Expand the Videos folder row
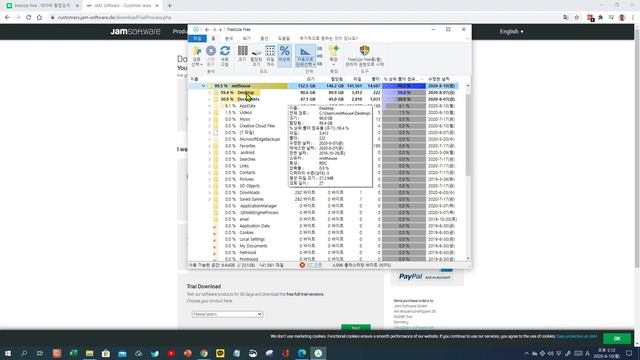 pos(210,113)
